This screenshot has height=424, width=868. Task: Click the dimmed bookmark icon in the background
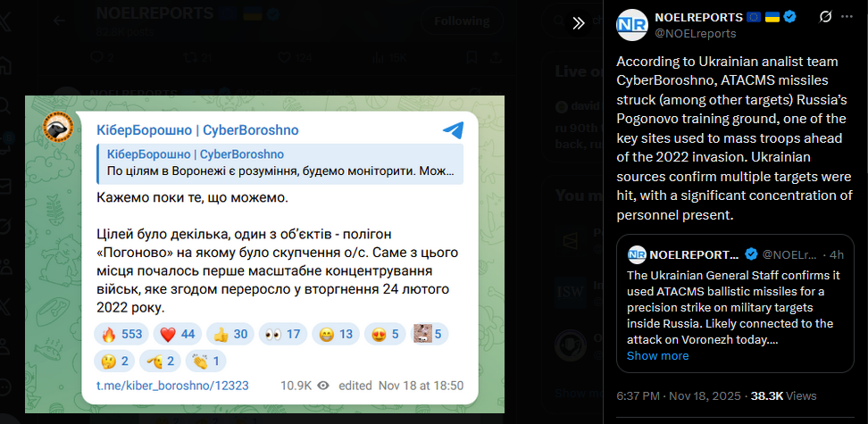(472, 57)
